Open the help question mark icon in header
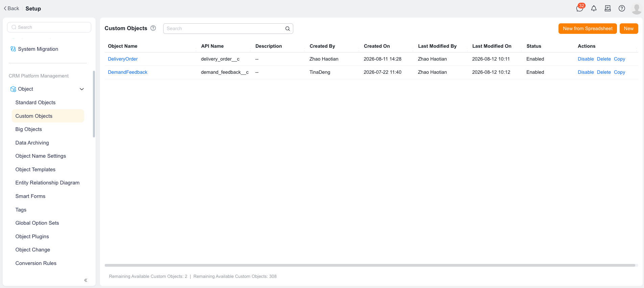 (622, 8)
